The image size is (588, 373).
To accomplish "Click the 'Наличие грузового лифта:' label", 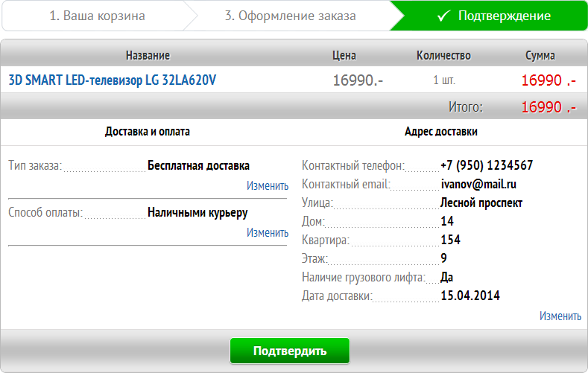I will pos(364,278).
